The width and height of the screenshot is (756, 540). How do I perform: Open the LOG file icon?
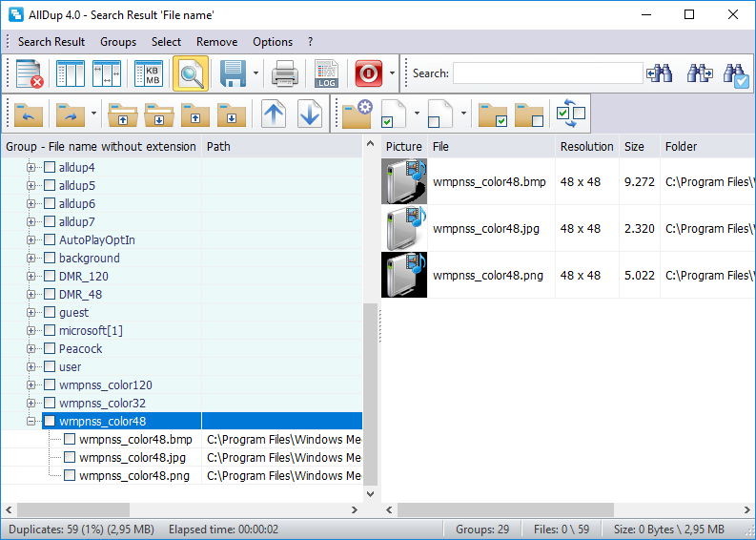click(x=326, y=73)
